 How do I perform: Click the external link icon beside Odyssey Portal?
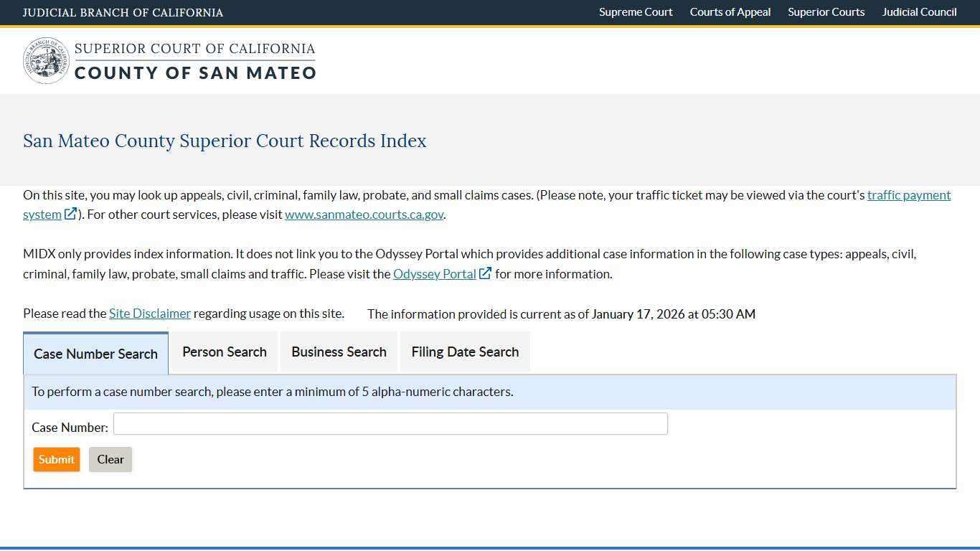486,273
